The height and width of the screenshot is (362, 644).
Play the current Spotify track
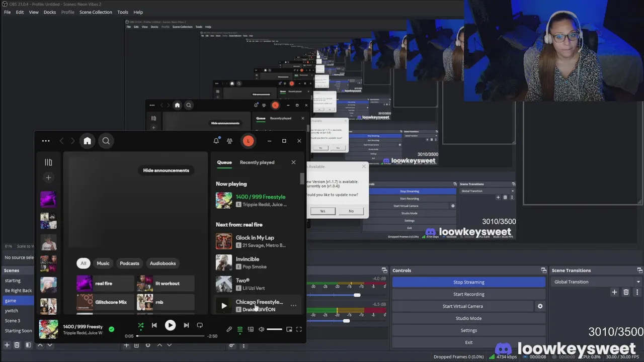[170, 325]
